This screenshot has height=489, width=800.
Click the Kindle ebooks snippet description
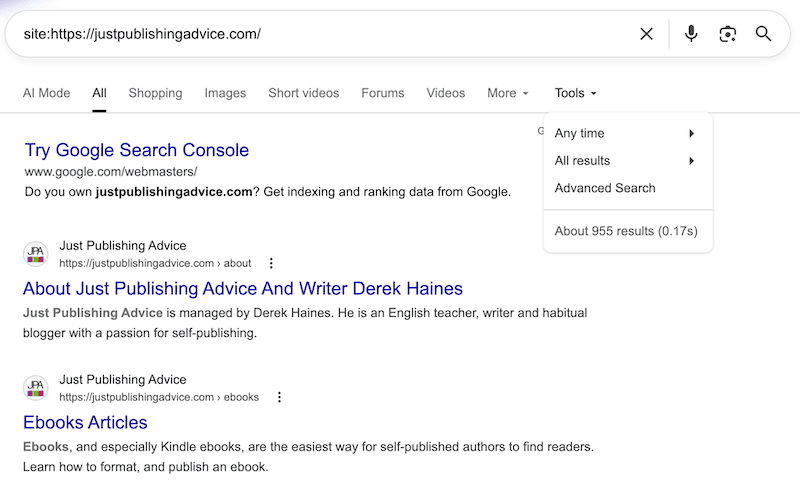[308, 457]
